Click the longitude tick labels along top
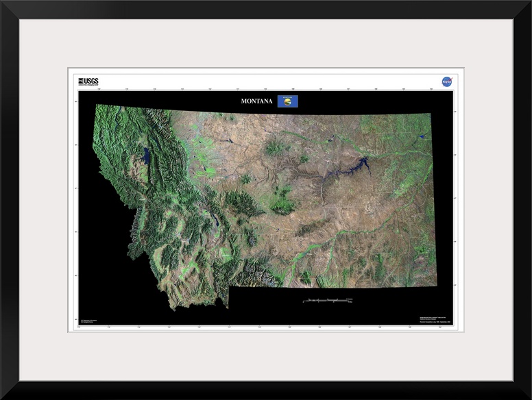 point(266,89)
